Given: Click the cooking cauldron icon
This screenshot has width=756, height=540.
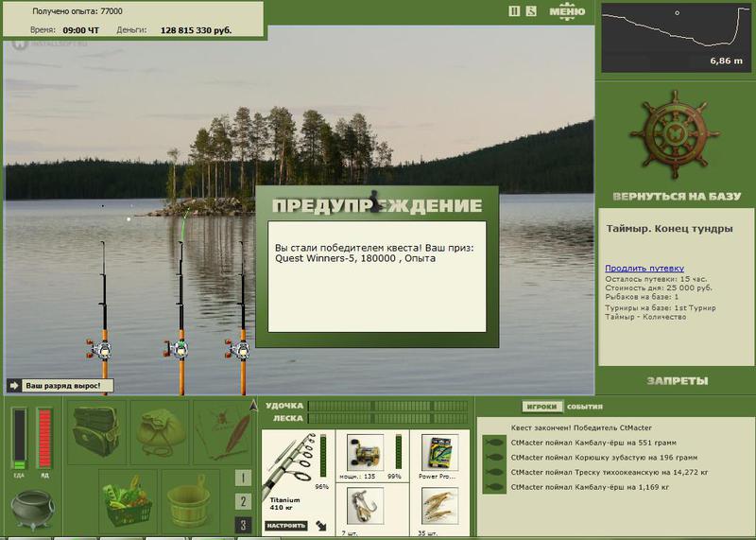Looking at the screenshot, I should (x=33, y=510).
